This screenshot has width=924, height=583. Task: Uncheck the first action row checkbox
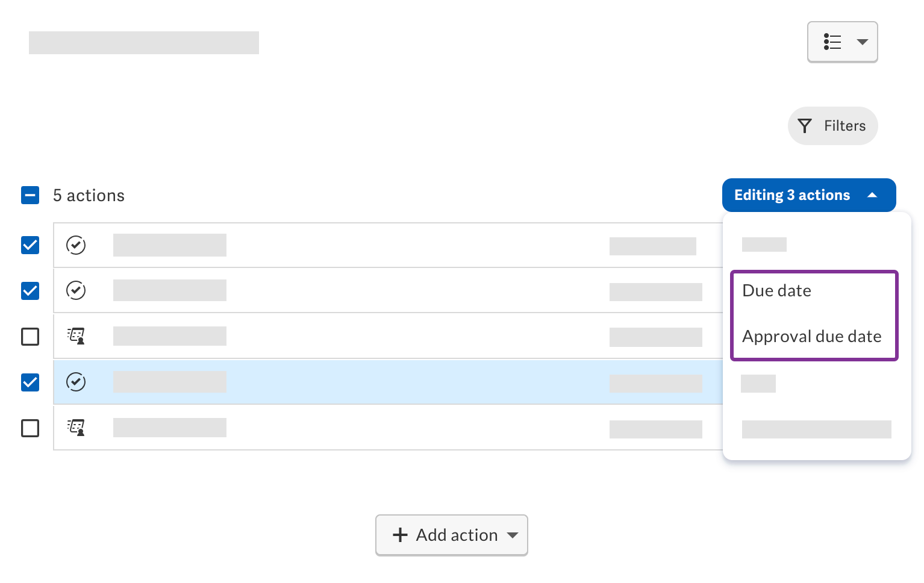pyautogui.click(x=30, y=245)
